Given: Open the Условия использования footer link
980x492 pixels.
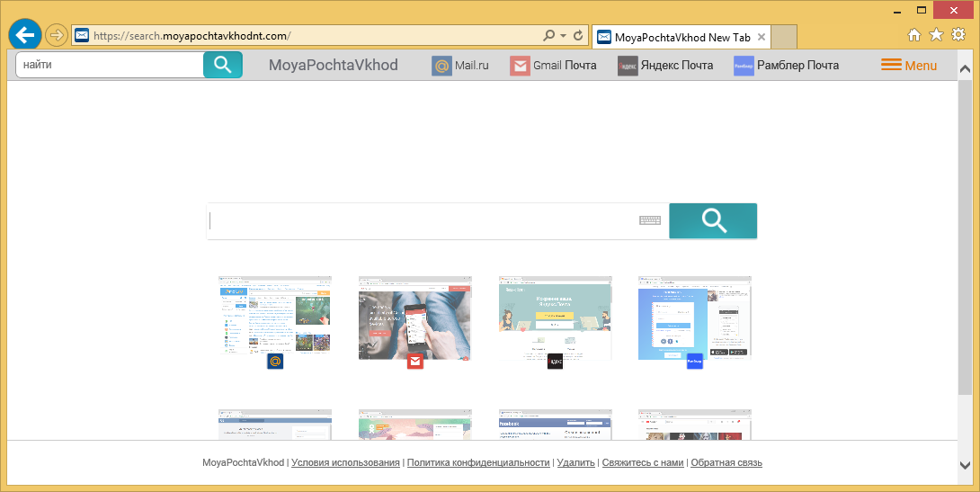Looking at the screenshot, I should pos(345,462).
